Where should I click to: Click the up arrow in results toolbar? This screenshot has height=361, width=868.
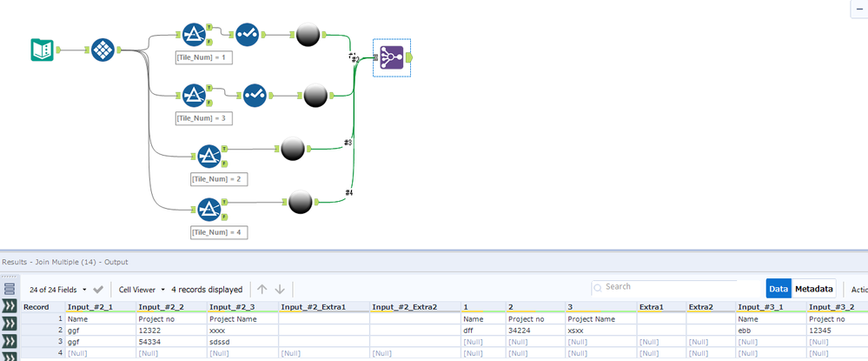coord(262,290)
